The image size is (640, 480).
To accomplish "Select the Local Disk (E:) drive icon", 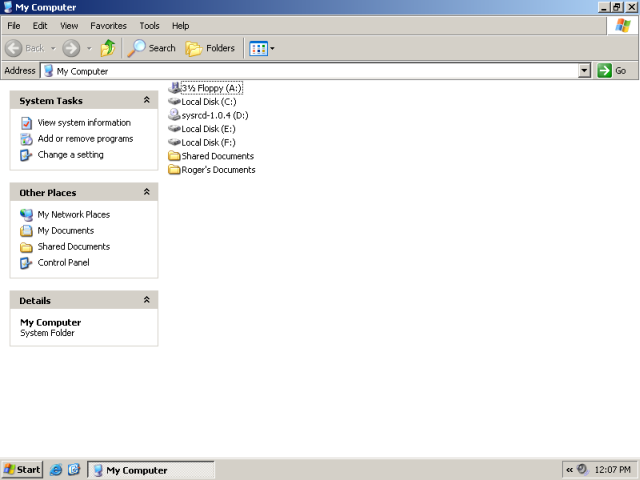I will [x=174, y=129].
